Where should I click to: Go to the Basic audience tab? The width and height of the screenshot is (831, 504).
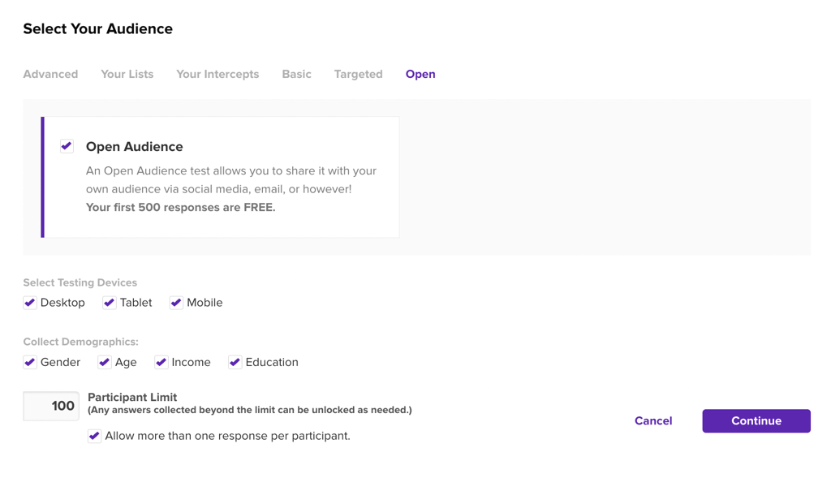click(296, 74)
